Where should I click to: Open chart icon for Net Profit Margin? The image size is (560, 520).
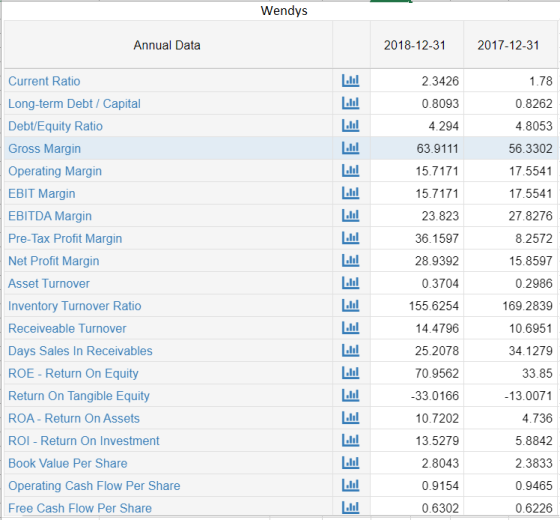[350, 261]
